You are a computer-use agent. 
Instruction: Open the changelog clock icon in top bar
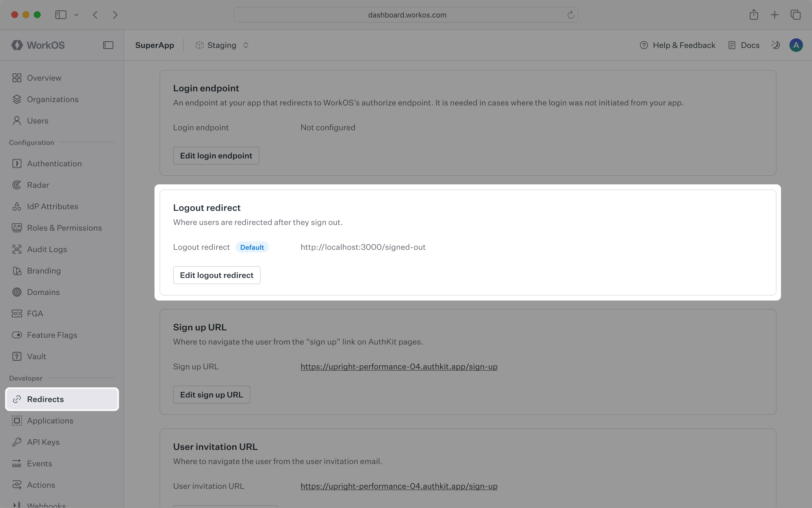point(776,45)
